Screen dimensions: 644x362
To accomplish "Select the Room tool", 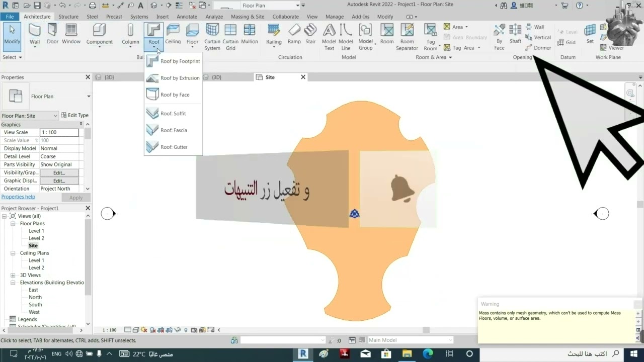I will point(387,34).
